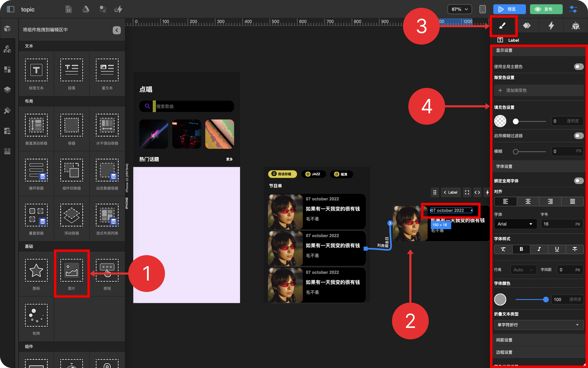Enable underline font style
588x368 pixels.
557,249
